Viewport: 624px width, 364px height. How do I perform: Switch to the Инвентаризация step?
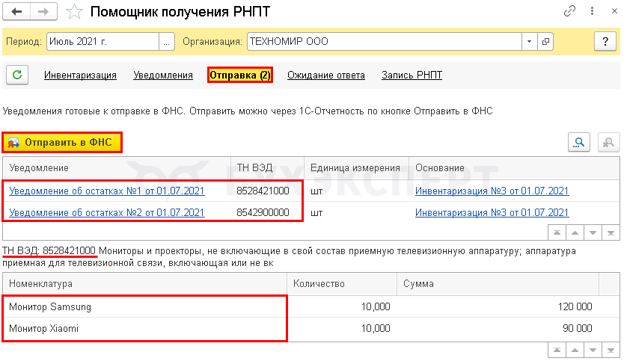[80, 75]
